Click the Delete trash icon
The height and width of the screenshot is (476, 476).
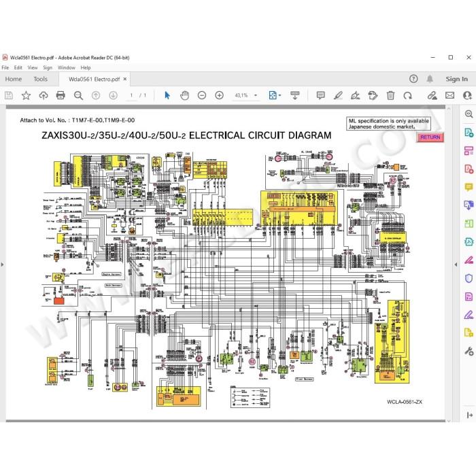click(390, 96)
